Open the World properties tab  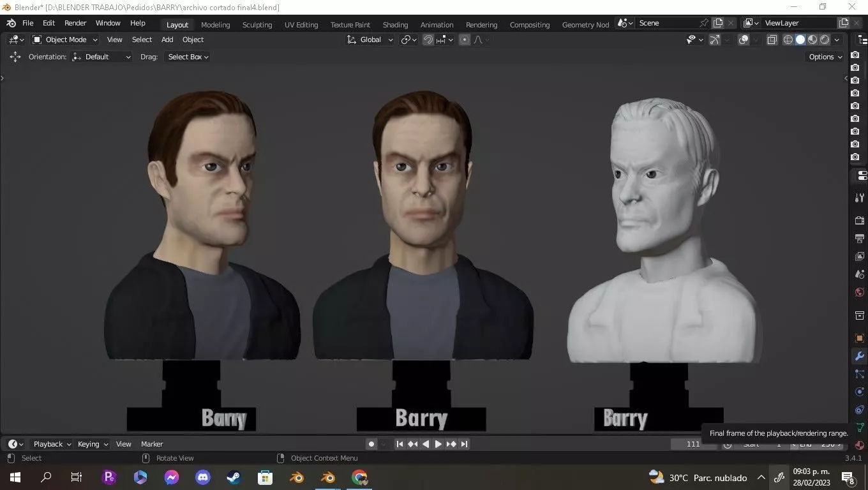(x=860, y=292)
